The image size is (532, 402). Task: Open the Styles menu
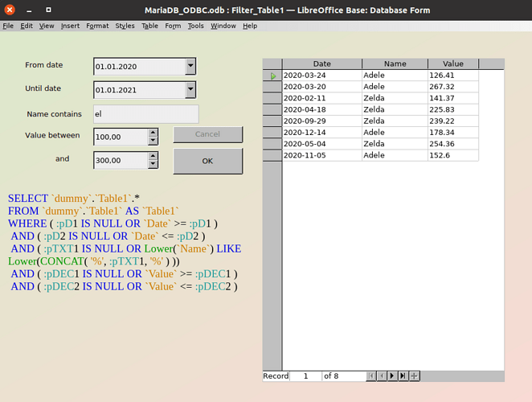point(125,26)
